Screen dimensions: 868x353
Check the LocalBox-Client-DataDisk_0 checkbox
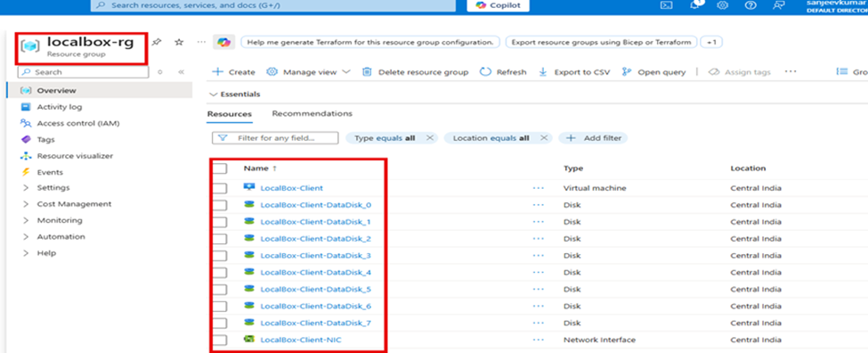pos(220,206)
